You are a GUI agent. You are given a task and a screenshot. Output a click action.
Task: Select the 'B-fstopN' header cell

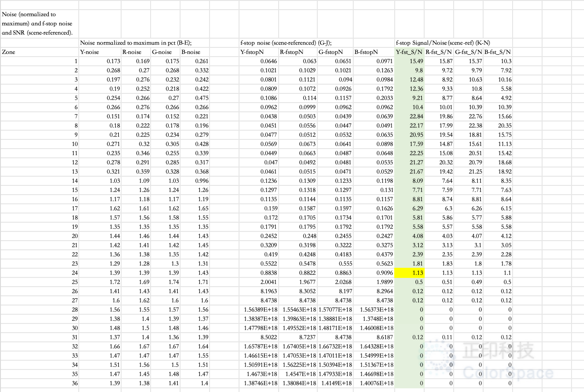click(374, 52)
